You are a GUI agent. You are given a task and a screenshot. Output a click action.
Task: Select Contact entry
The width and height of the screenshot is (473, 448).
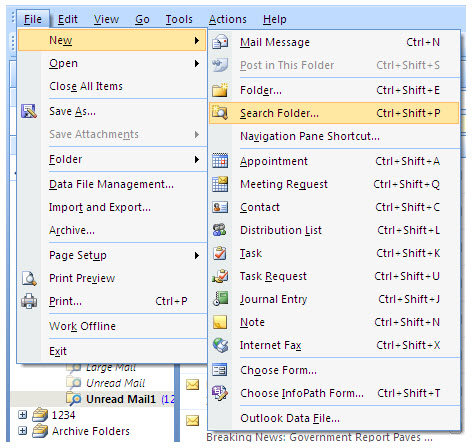[334, 207]
